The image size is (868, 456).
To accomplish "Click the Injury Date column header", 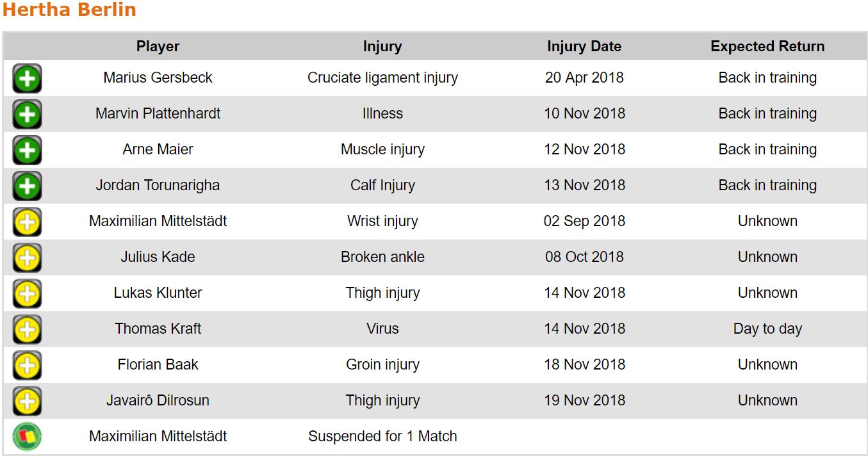I will click(584, 46).
